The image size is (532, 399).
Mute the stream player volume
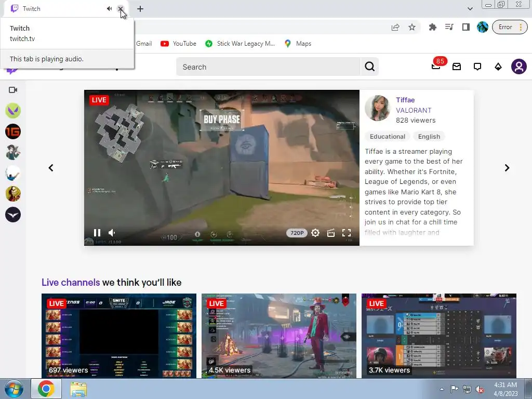coord(112,233)
